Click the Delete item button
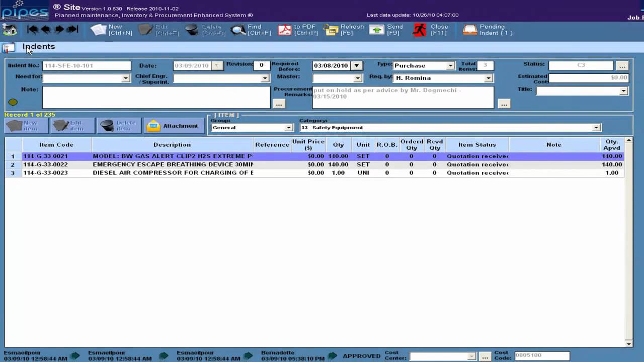The height and width of the screenshot is (362, 644). coord(119,126)
